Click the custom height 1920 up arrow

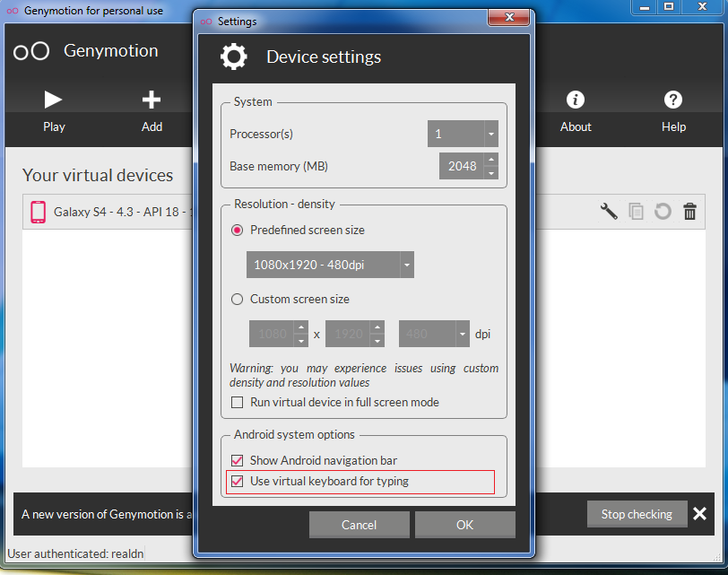(377, 327)
